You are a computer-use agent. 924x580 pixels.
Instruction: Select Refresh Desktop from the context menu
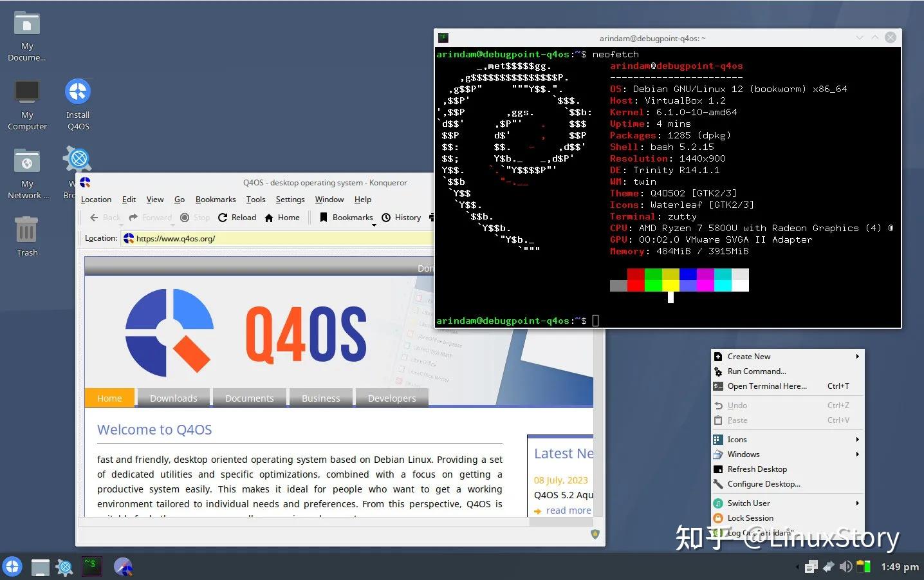coord(757,469)
